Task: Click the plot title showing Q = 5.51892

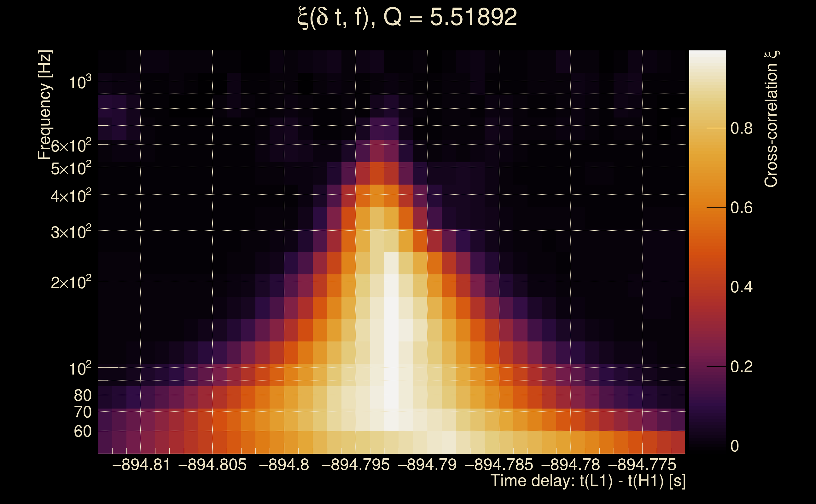Action: pyautogui.click(x=407, y=17)
